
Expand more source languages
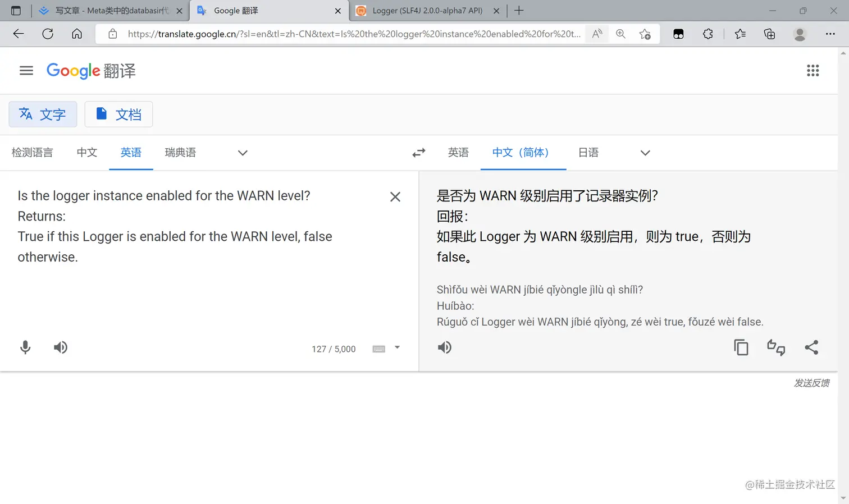click(243, 153)
